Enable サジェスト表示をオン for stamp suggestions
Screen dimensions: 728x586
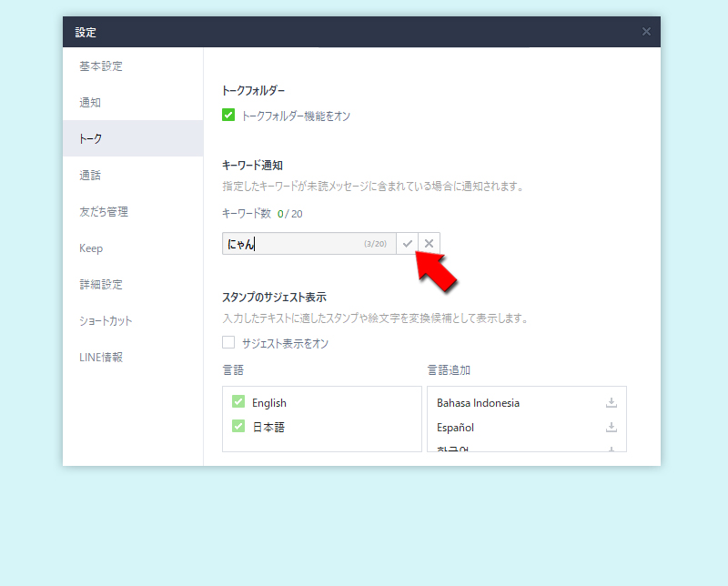227,343
